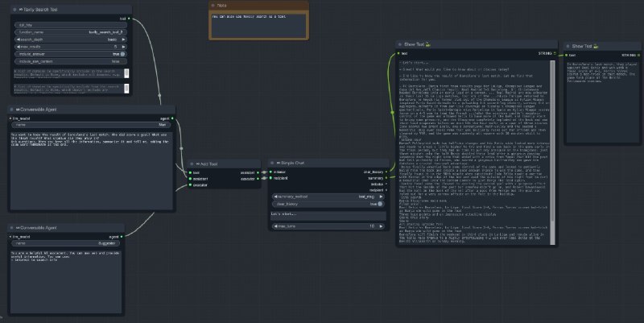Increase max_turns with its right arrow

point(381,226)
